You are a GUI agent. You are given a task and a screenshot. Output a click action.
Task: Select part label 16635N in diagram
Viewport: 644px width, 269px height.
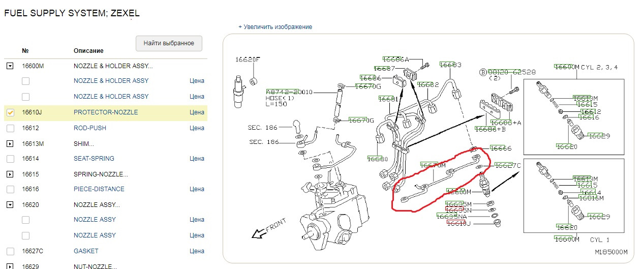(x=458, y=210)
